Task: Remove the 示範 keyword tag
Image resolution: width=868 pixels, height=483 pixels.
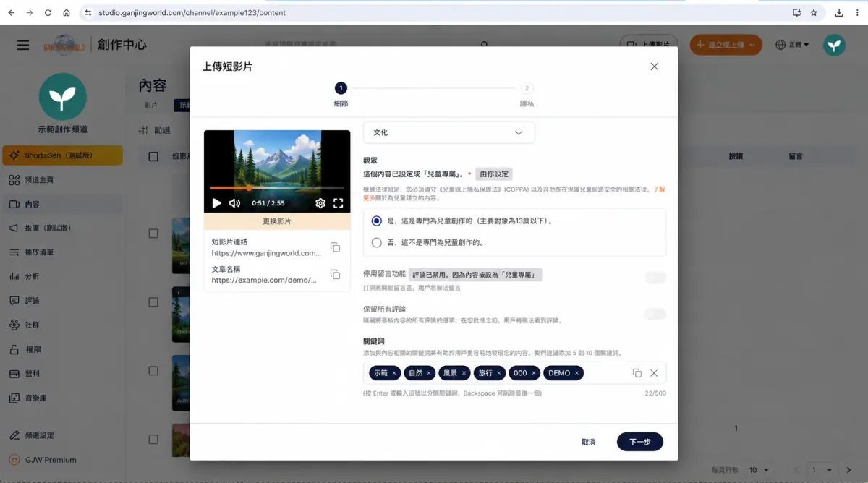Action: pyautogui.click(x=394, y=373)
